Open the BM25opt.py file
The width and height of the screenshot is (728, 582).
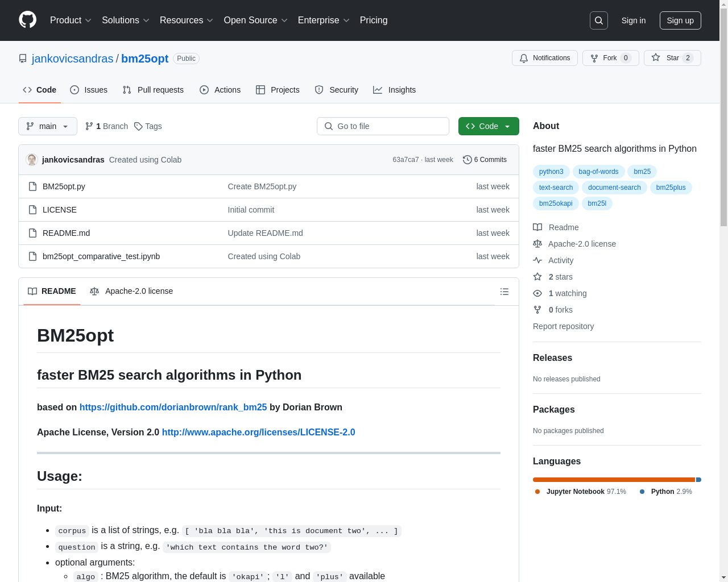pyautogui.click(x=64, y=186)
